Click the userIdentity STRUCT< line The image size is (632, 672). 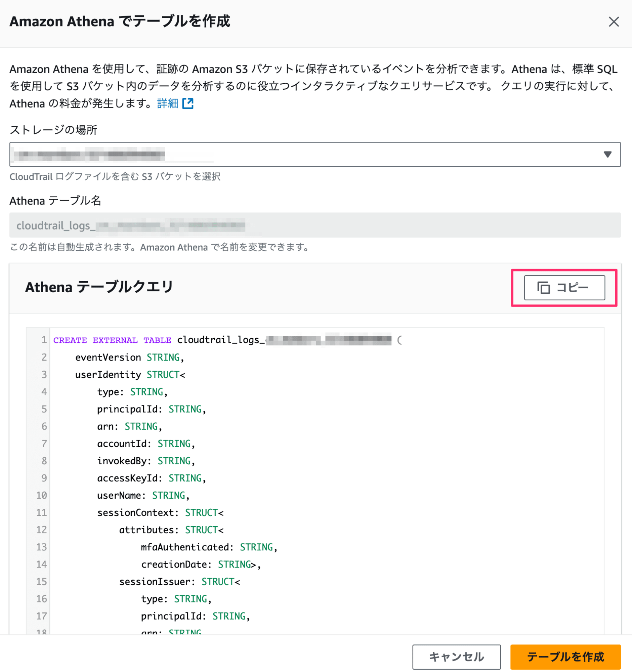coord(130,375)
